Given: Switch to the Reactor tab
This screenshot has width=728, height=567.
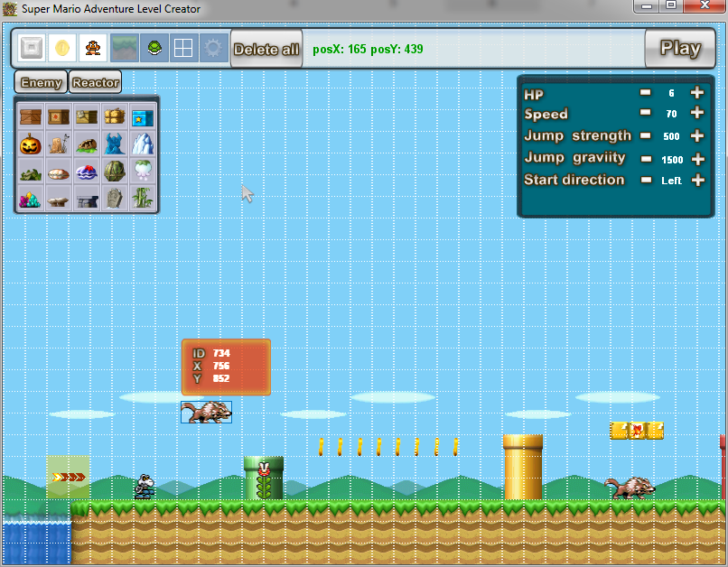Looking at the screenshot, I should [96, 82].
